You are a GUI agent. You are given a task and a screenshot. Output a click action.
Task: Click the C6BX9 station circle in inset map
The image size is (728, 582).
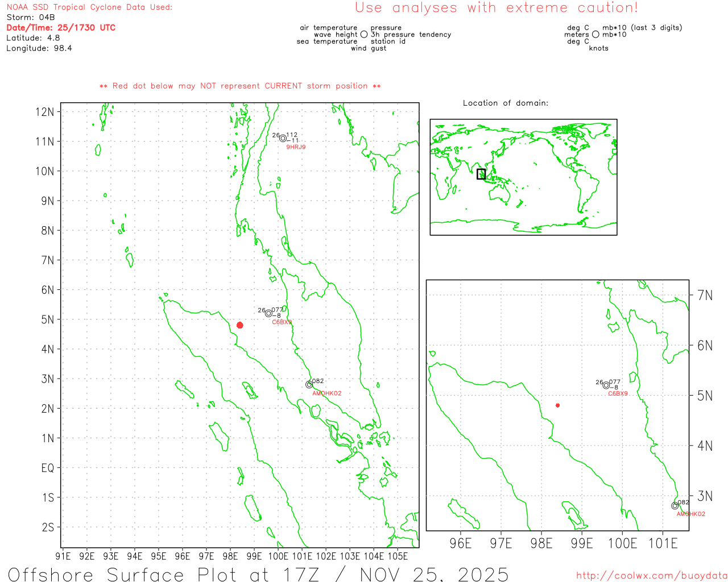(x=606, y=385)
